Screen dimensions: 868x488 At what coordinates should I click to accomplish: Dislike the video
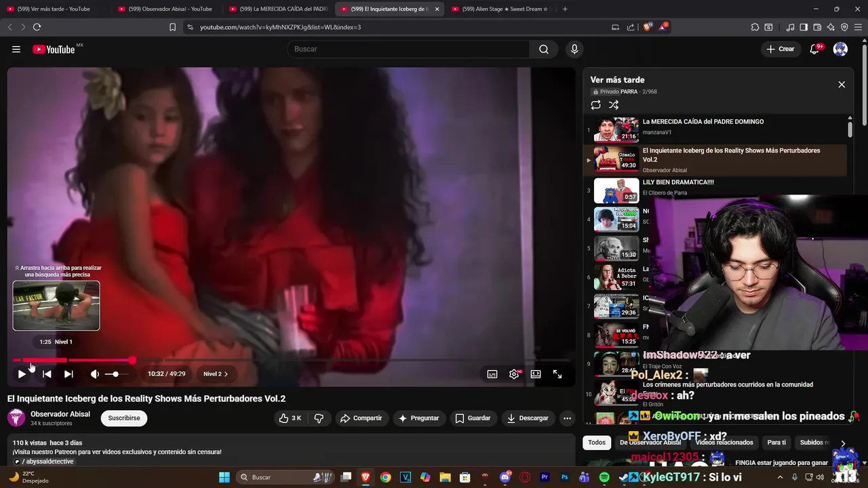(319, 418)
